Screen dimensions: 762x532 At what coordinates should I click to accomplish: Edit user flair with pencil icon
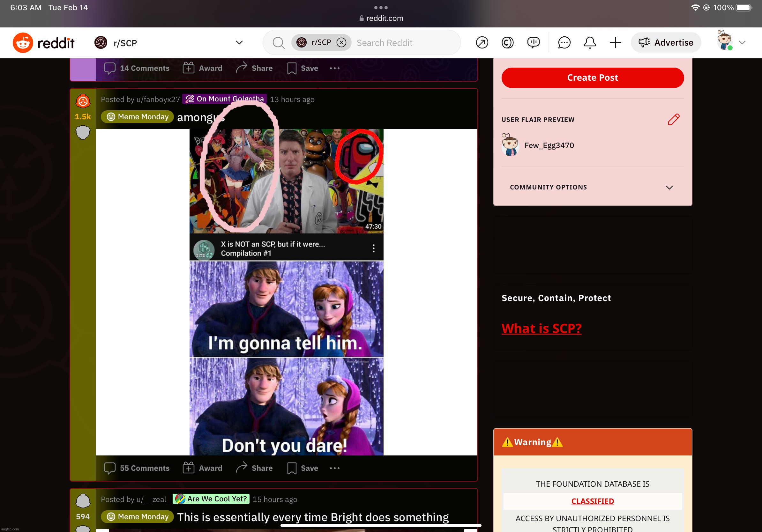click(x=673, y=119)
